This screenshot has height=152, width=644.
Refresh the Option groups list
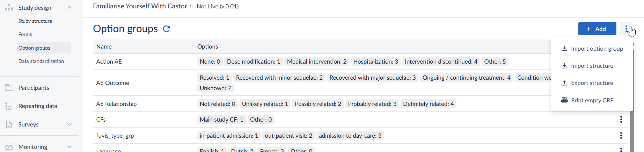167,29
